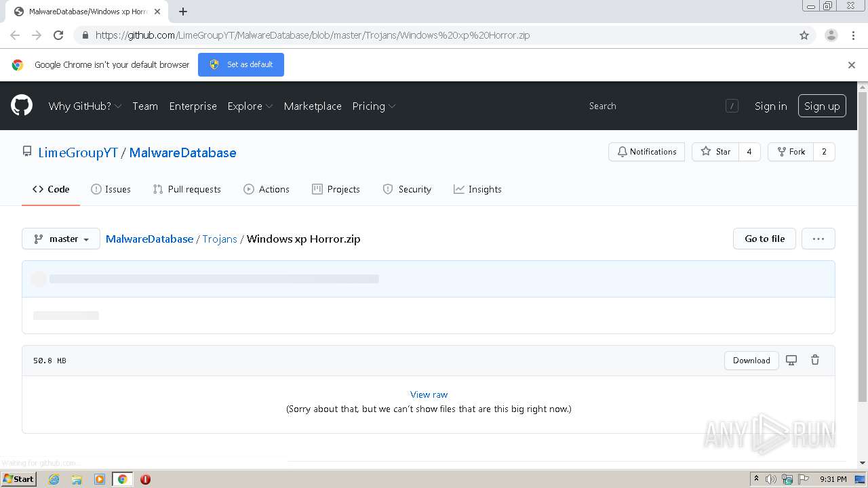The height and width of the screenshot is (488, 868).
Task: Open Windows Start menu
Action: [19, 479]
